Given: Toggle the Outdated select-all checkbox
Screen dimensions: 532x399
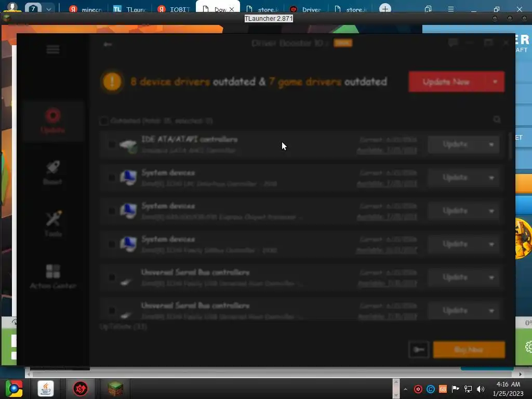Looking at the screenshot, I should (x=104, y=121).
